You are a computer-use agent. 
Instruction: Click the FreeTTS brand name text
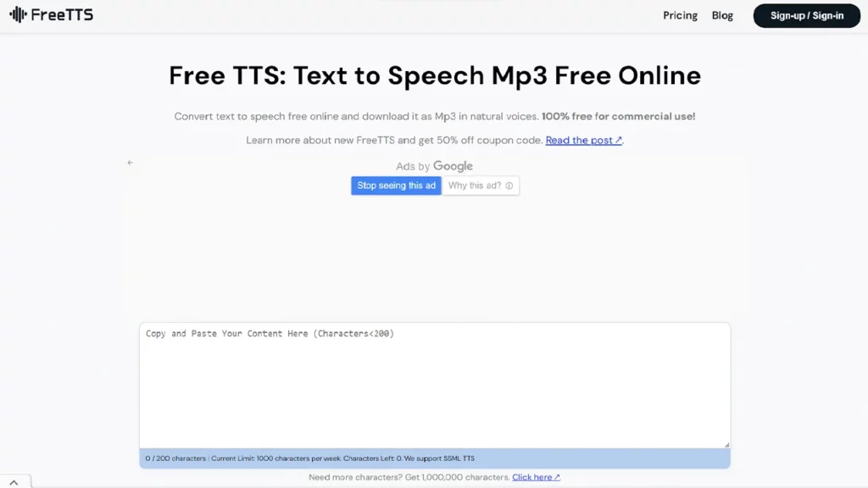click(x=62, y=15)
